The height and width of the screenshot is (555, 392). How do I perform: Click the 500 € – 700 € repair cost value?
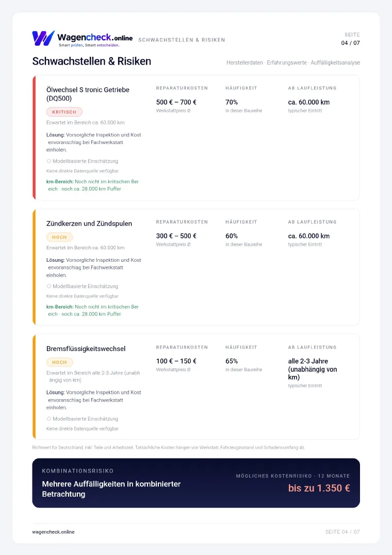point(176,102)
